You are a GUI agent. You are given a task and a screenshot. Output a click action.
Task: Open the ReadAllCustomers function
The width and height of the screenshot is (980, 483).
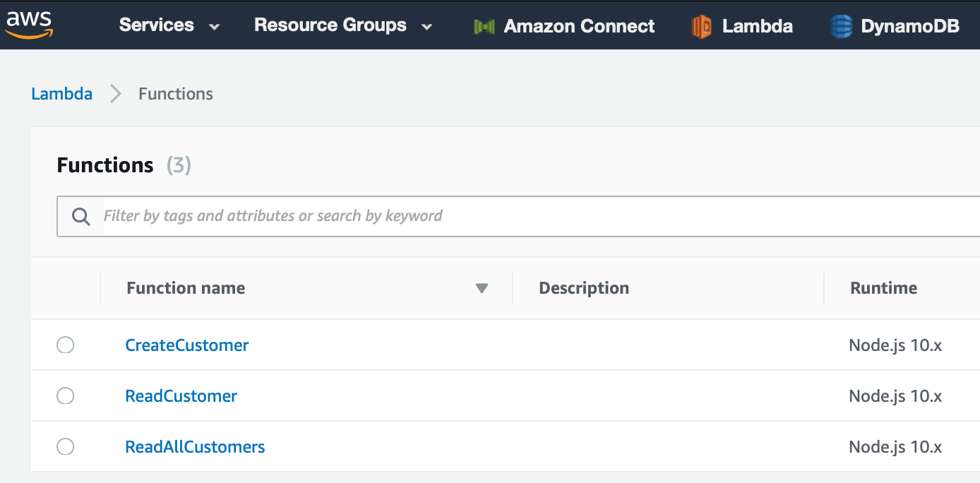coord(195,447)
